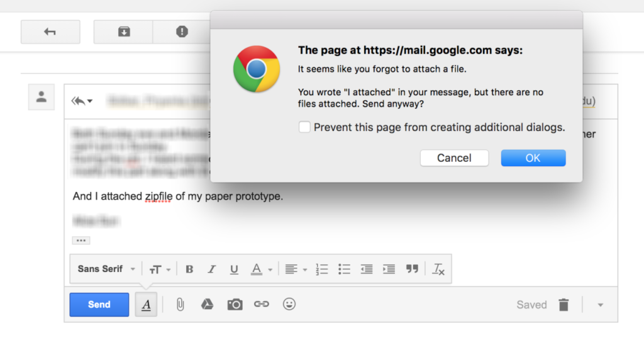Attach files with paperclip icon
The height and width of the screenshot is (340, 644).
(180, 305)
